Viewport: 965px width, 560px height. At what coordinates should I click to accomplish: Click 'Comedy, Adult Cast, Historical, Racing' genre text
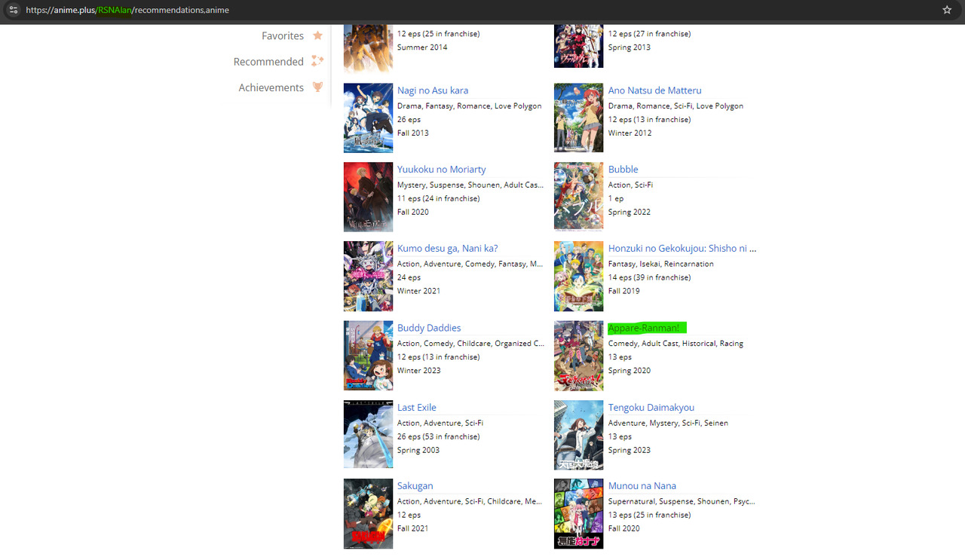pyautogui.click(x=675, y=344)
